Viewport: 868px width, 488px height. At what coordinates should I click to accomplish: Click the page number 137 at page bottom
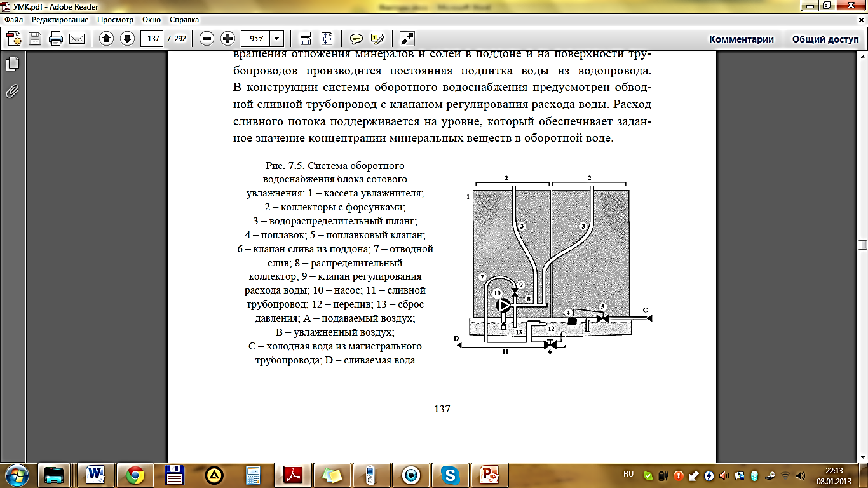[x=442, y=409]
